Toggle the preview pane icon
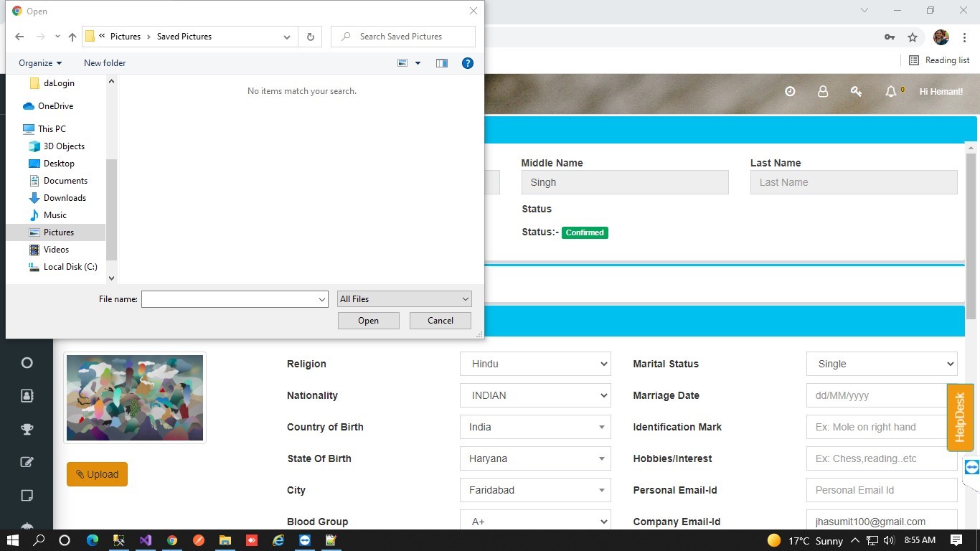The height and width of the screenshot is (551, 980). 442,63
